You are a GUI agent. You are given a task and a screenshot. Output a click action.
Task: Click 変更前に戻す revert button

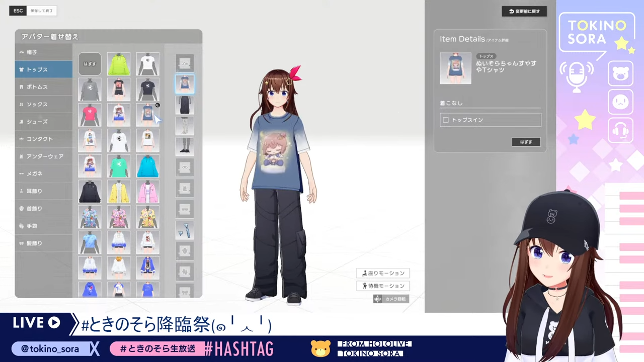(524, 11)
